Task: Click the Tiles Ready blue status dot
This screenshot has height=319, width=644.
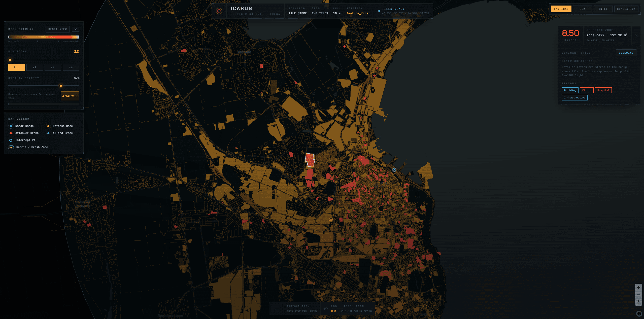Action: point(379,11)
